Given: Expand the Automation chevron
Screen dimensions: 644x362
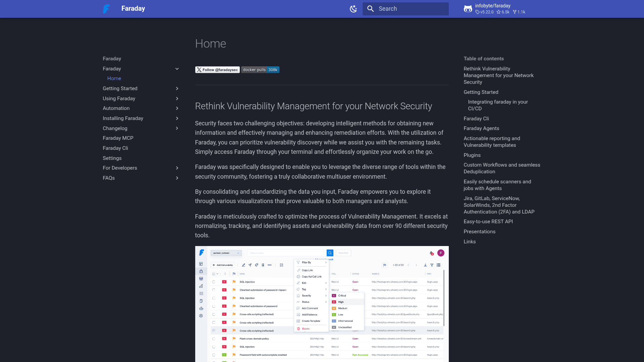Looking at the screenshot, I should click(x=177, y=108).
